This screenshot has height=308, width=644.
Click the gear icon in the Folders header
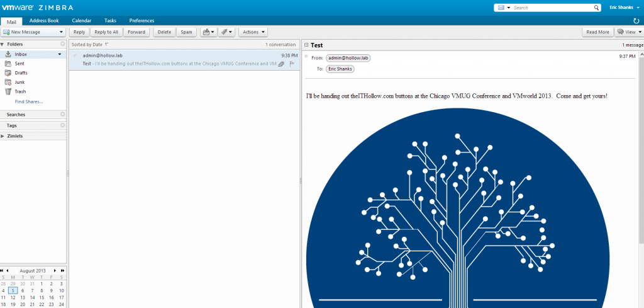(x=62, y=44)
